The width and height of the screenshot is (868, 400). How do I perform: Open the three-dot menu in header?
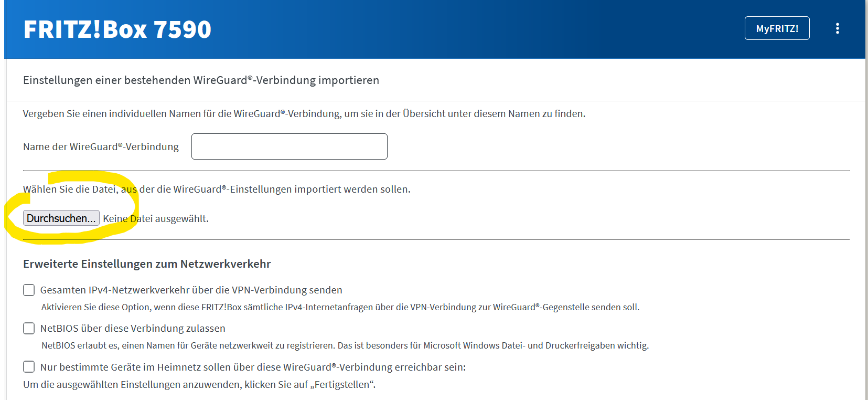pos(837,28)
